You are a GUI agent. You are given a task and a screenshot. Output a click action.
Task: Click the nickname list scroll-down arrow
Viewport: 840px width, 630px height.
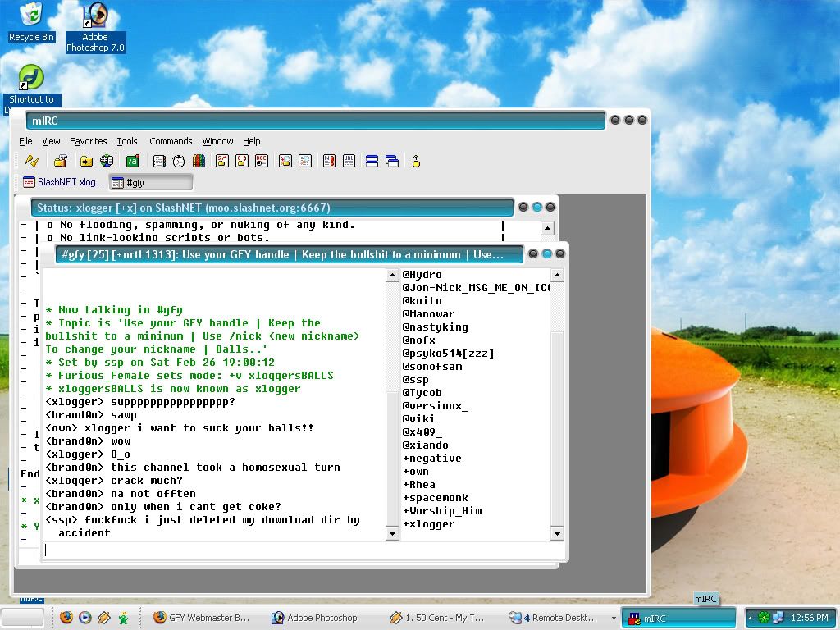(x=557, y=533)
